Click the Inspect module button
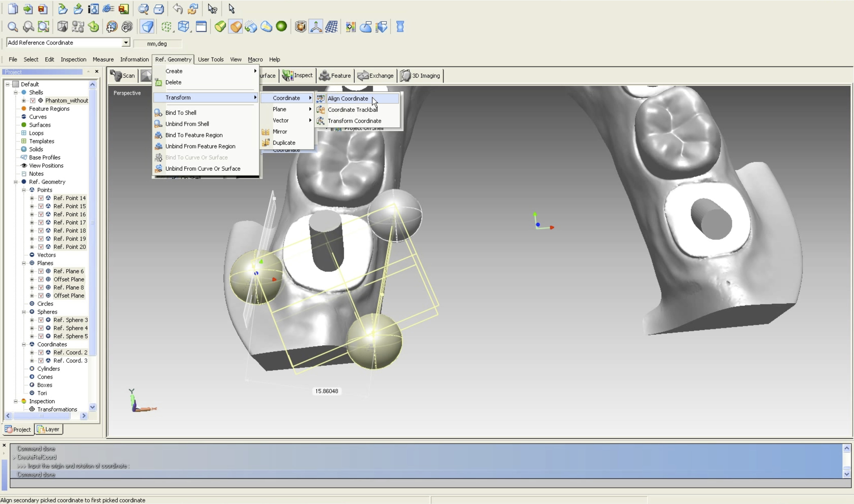Viewport: 854px width, 504px height. tap(298, 75)
